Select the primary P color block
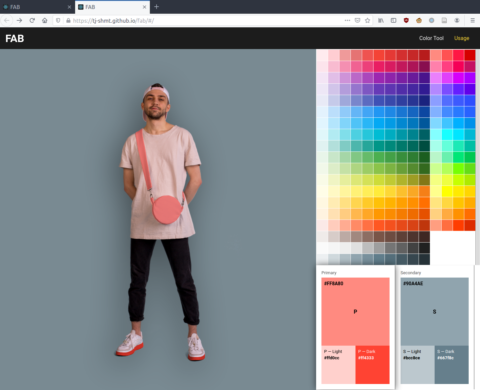Viewport: 480px width, 390px height. click(x=355, y=311)
